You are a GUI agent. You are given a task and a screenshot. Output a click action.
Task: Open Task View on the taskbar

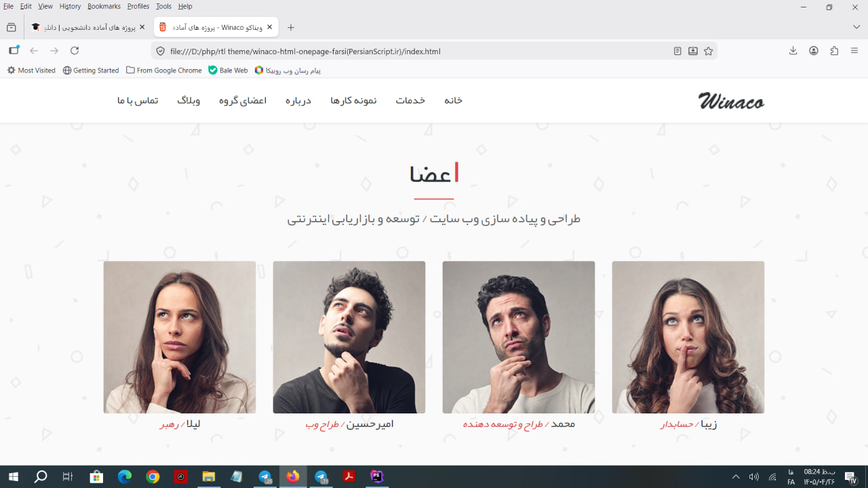(68, 476)
